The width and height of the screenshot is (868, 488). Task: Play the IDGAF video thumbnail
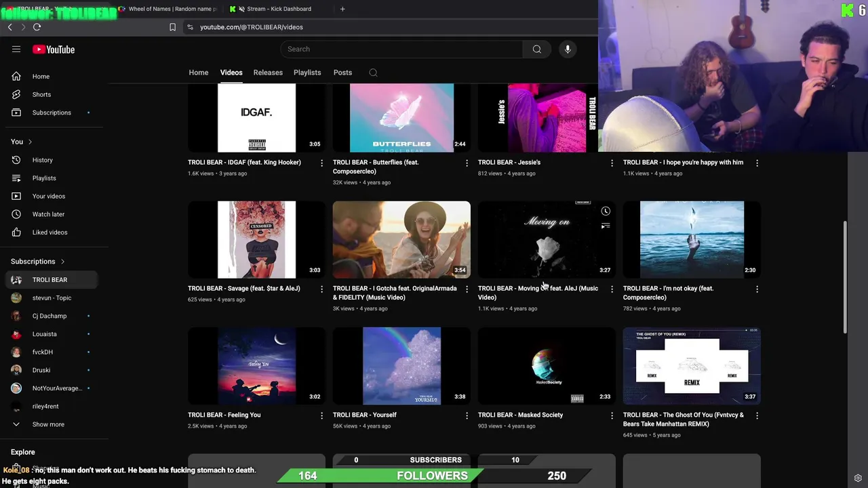[256, 118]
